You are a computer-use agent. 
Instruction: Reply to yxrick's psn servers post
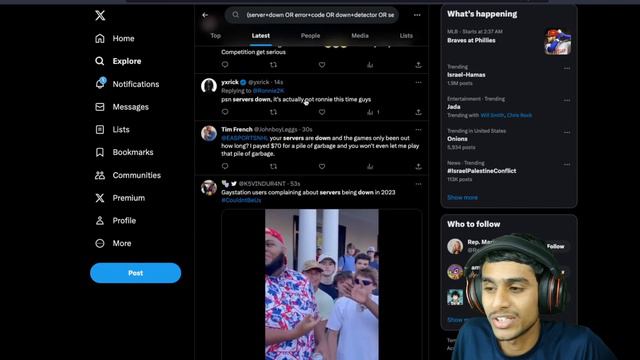pos(225,112)
